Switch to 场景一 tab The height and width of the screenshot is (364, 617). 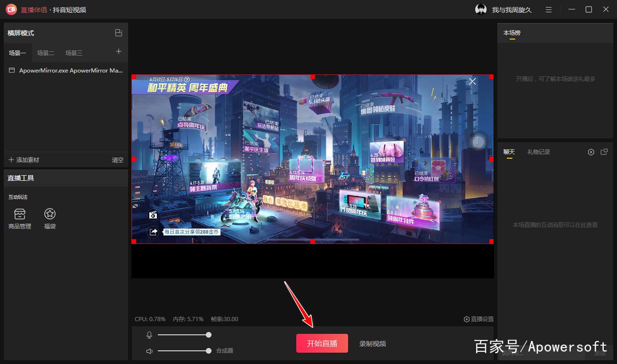tap(17, 53)
